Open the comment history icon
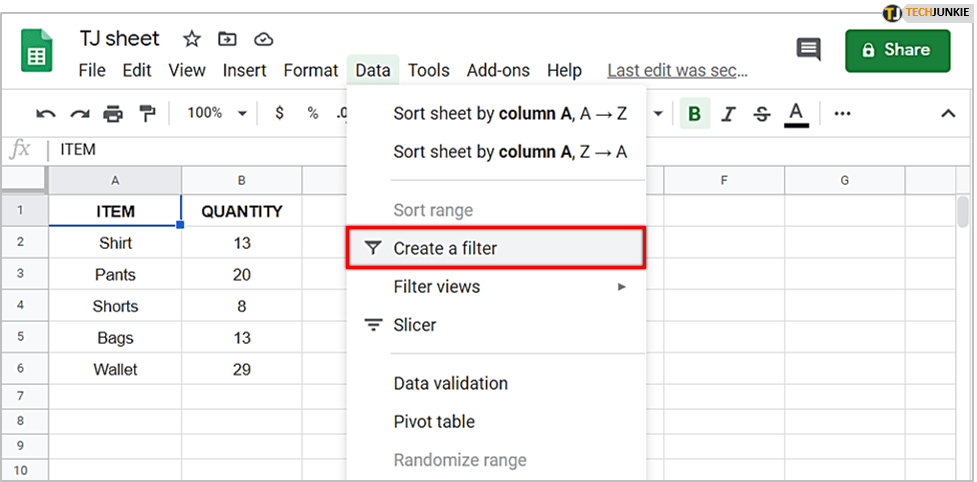 tap(808, 50)
